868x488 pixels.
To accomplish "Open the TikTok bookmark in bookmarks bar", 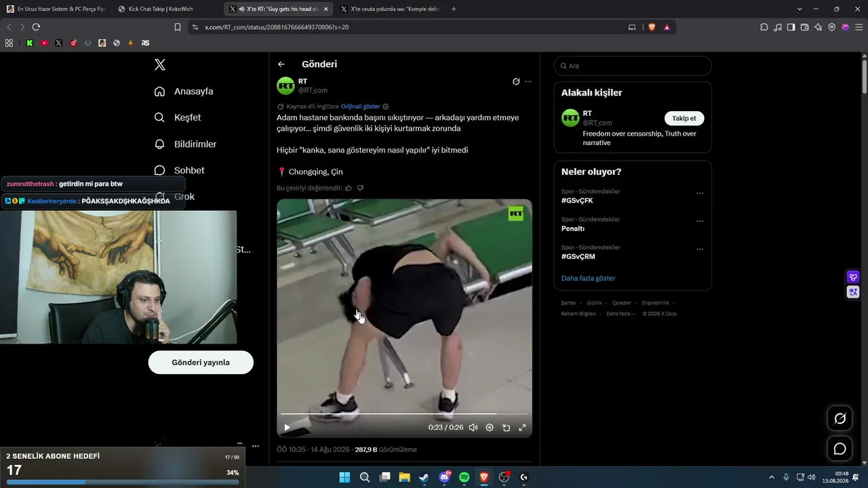I will tap(73, 43).
